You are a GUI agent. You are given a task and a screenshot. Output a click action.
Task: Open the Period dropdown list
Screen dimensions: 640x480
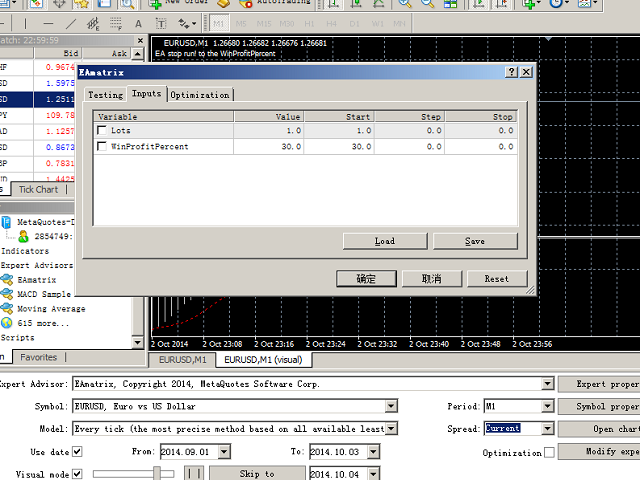tap(547, 406)
